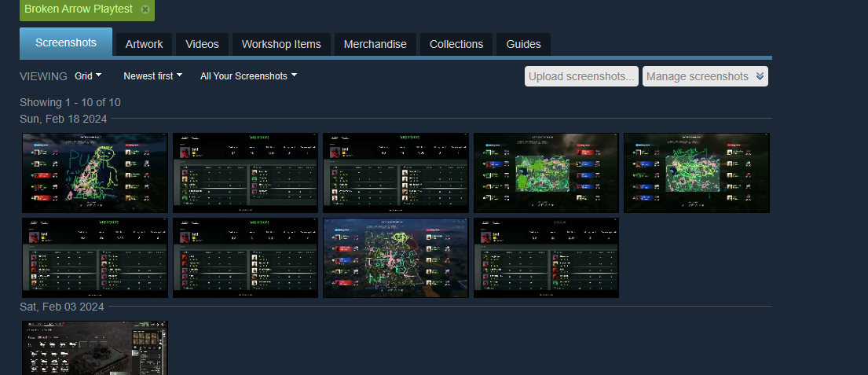
Task: Open fourth thumbnail with green map, top row
Action: (547, 173)
